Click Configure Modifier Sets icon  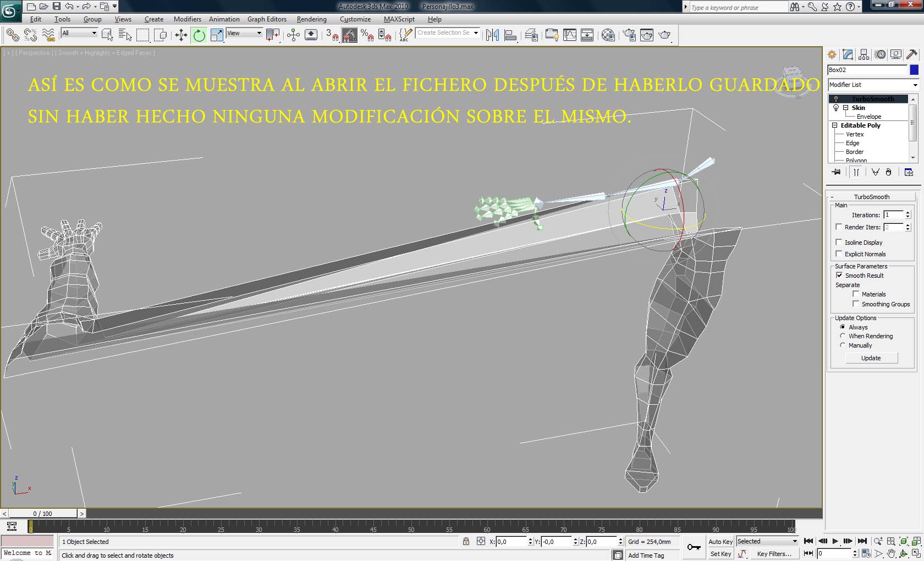click(x=909, y=172)
